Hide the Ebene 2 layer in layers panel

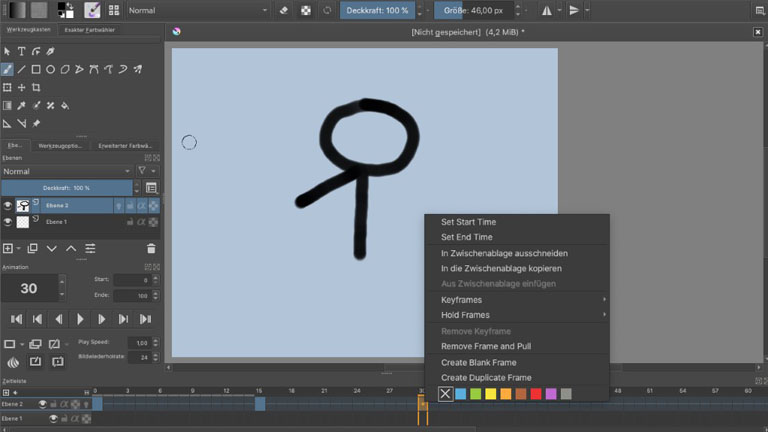pyautogui.click(x=7, y=205)
